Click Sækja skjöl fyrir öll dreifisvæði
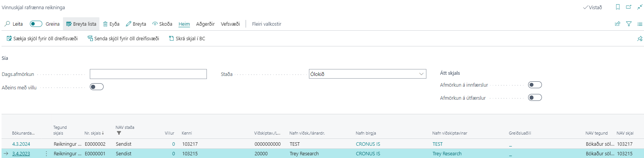The height and width of the screenshot is (158, 644). [x=42, y=38]
